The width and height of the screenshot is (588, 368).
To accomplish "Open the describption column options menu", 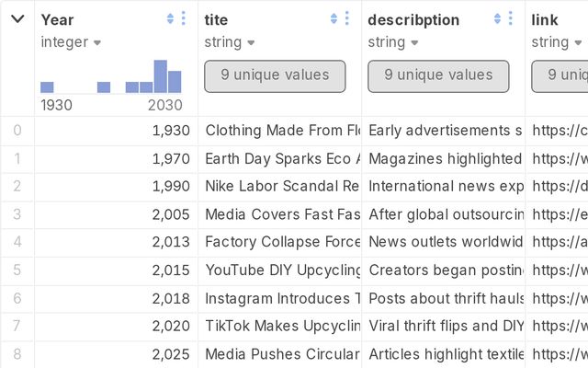I will pos(511,18).
